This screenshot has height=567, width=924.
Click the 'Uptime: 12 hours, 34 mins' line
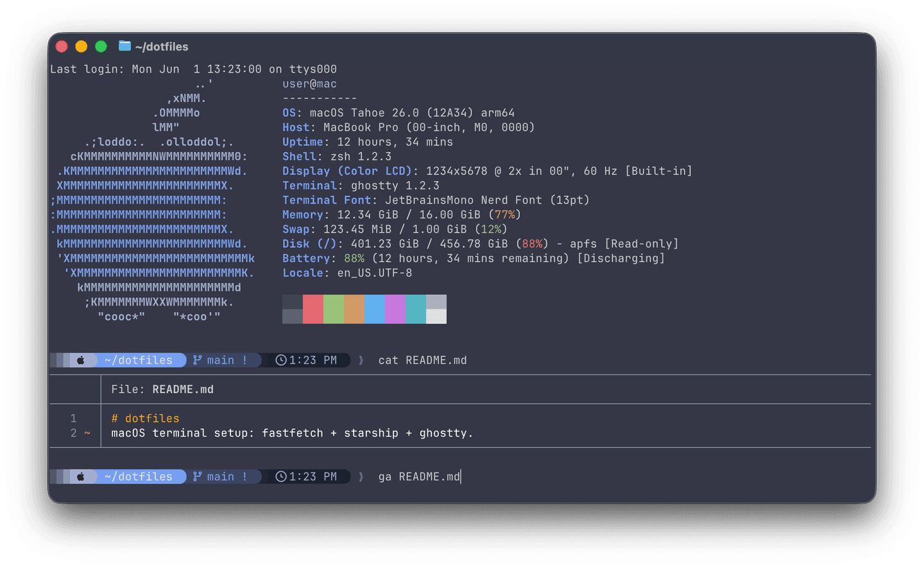368,142
